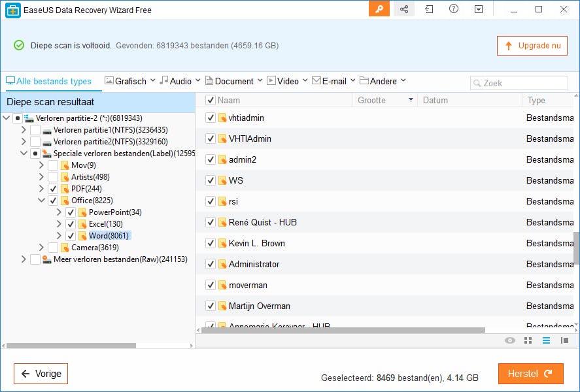Check the Artists(498) tree checkbox
Screen dimensions: 580x392
(53, 177)
